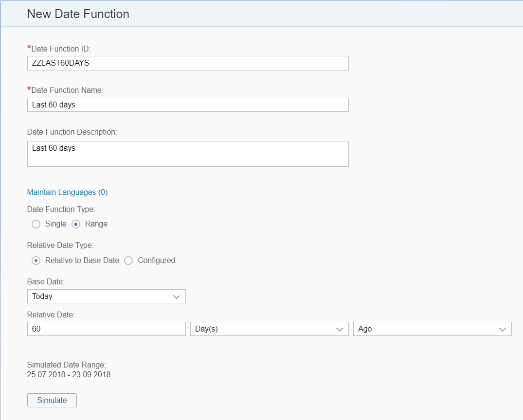Image resolution: width=523 pixels, height=420 pixels.
Task: Click the Day(s) dropdown arrow icon
Action: [340, 329]
